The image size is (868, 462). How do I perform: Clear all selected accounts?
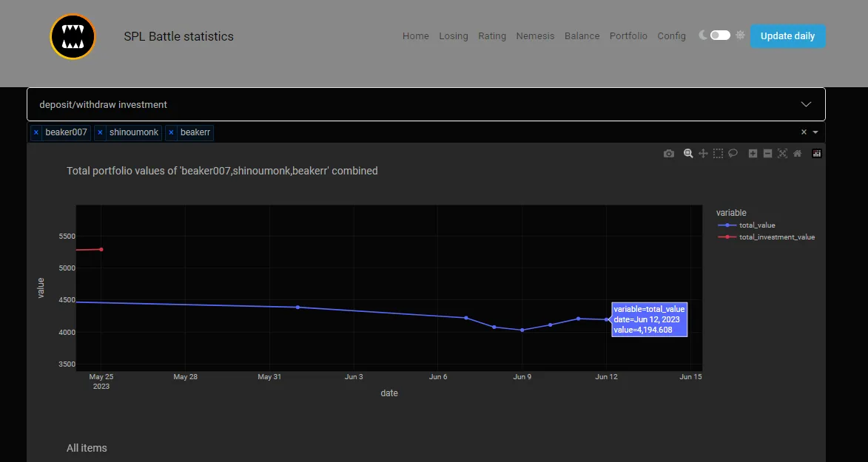(804, 132)
